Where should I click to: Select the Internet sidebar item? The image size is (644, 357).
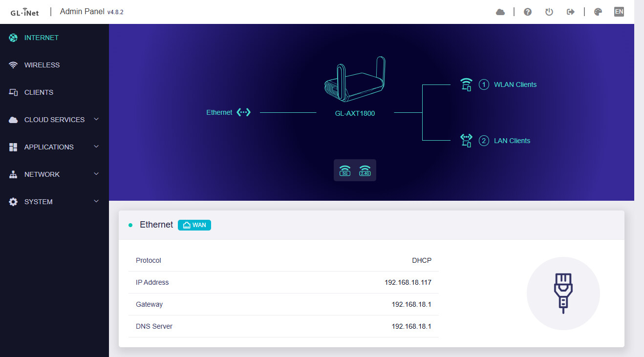(x=42, y=38)
